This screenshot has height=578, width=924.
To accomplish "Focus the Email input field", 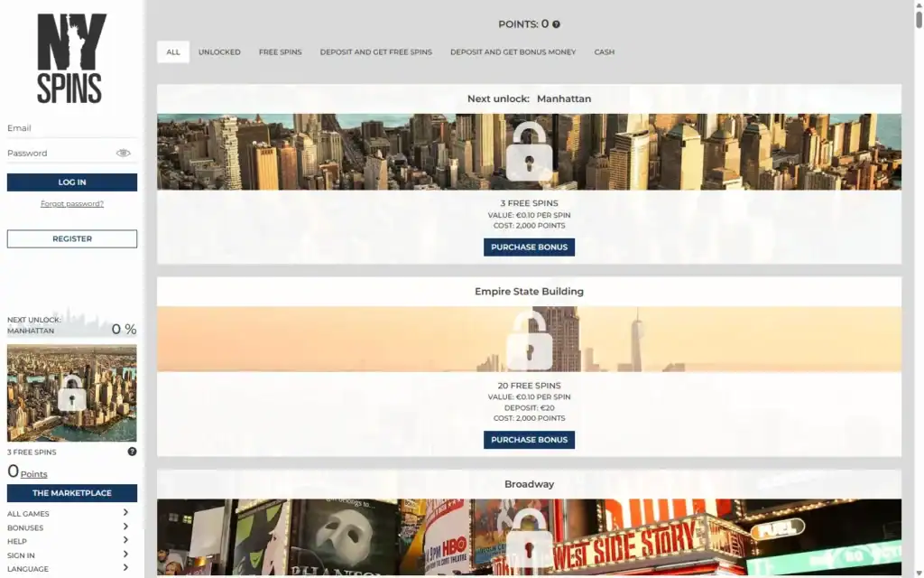I will tap(72, 128).
